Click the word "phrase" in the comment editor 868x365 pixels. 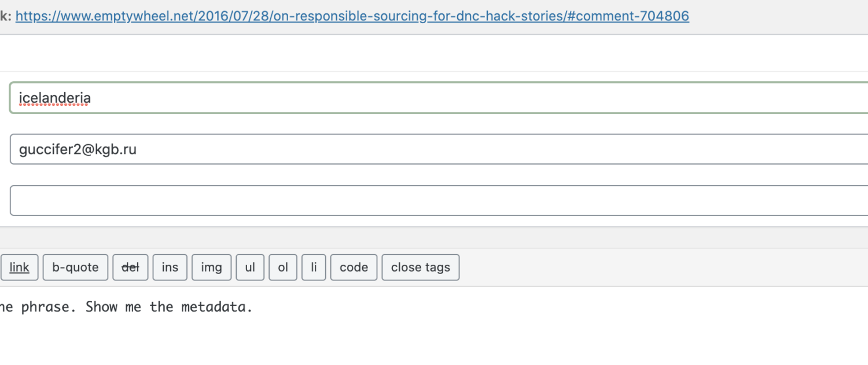point(46,307)
